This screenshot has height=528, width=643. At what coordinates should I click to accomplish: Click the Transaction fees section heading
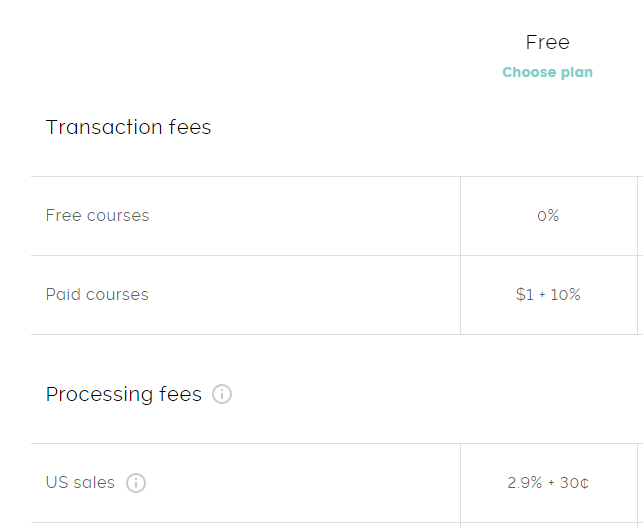point(128,127)
